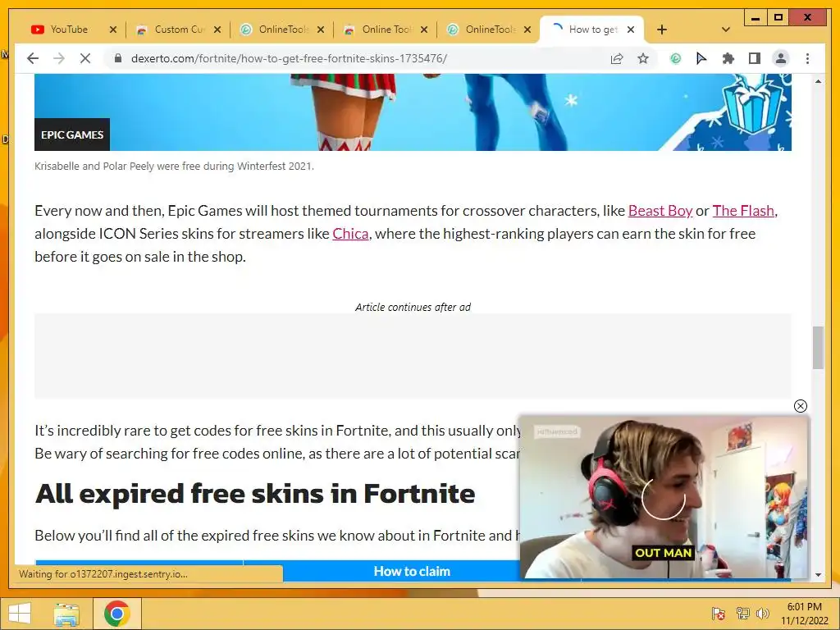Bookmark this page with the star
Viewport: 840px width, 630px height.
(x=643, y=58)
